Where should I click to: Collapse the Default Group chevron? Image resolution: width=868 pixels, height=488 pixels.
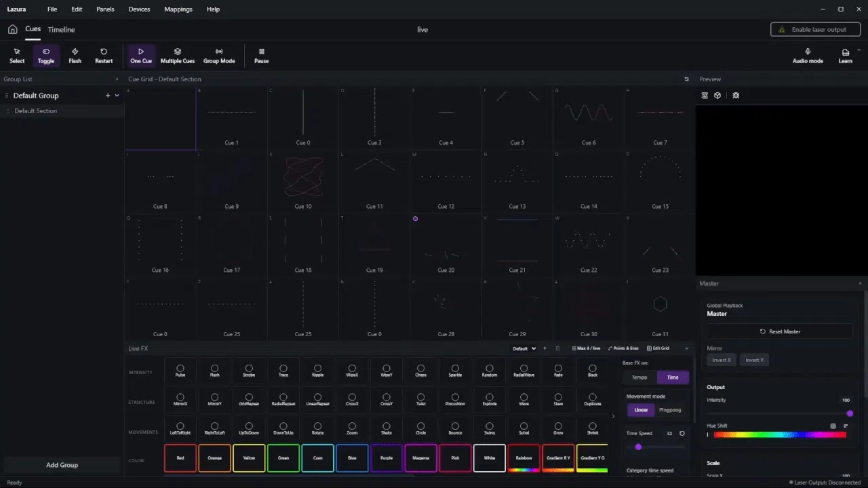117,96
